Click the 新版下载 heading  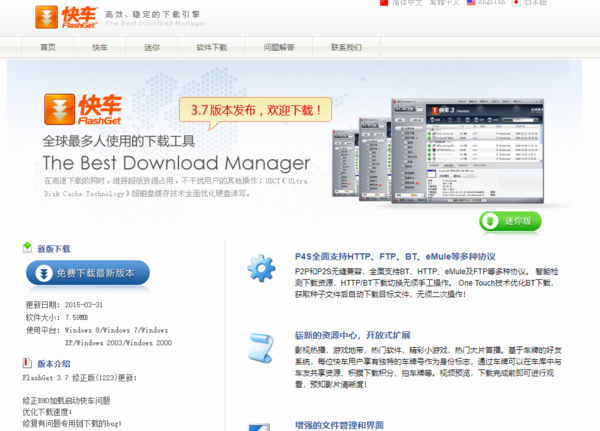pyautogui.click(x=54, y=249)
